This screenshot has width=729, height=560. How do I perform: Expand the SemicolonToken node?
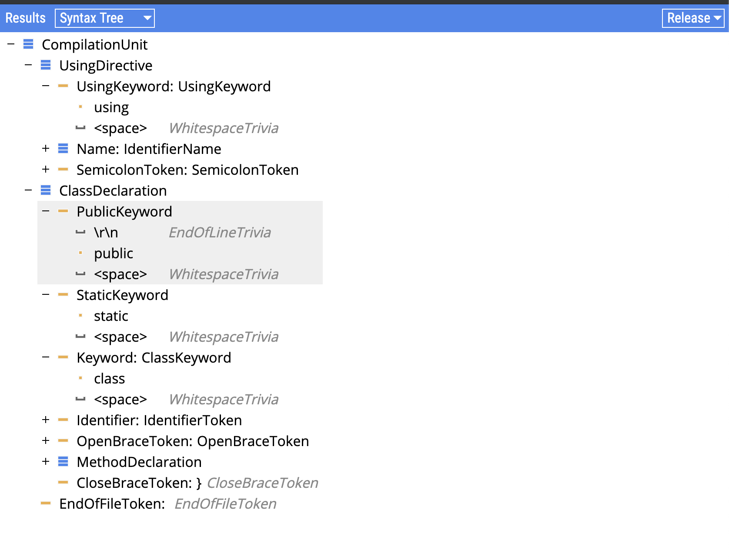46,169
